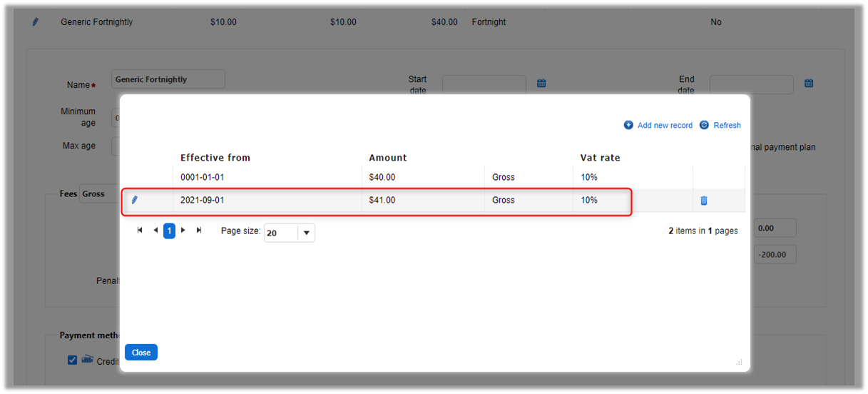The image size is (868, 394).
Task: Click into the Start date text field
Action: [x=484, y=84]
